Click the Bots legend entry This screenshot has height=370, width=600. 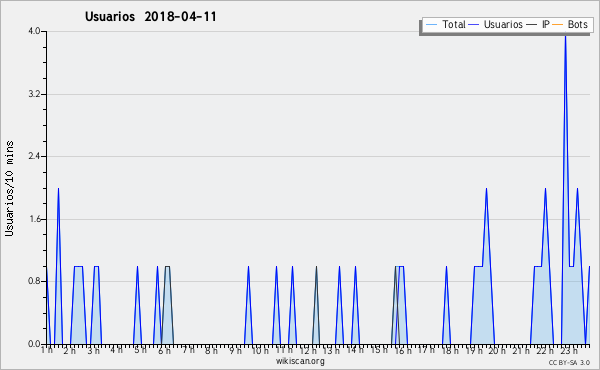[x=570, y=24]
